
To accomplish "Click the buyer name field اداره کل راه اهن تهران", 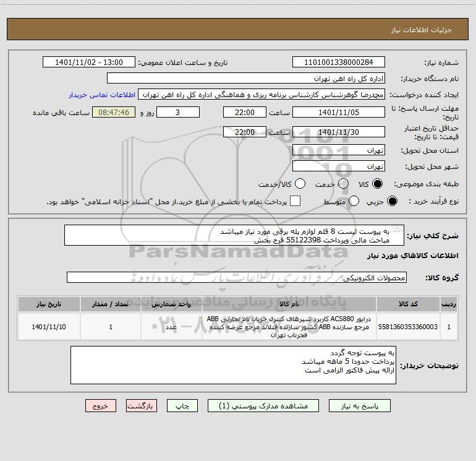I will (246, 79).
